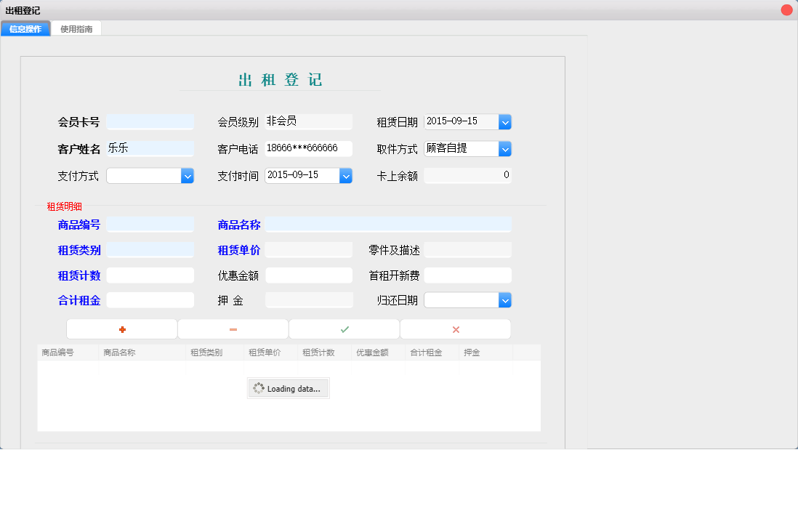Expand the 归还日期 return date dropdown
Image resolution: width=798 pixels, height=532 pixels.
click(x=504, y=299)
